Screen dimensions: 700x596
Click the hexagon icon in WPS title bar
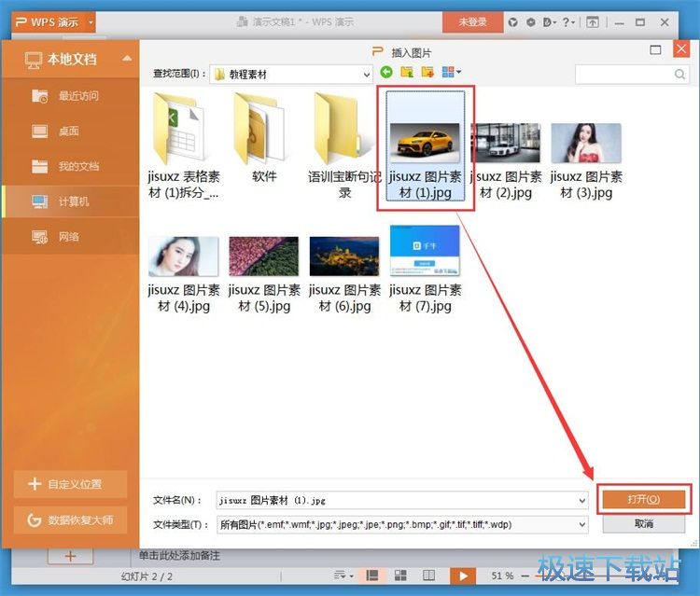(531, 21)
